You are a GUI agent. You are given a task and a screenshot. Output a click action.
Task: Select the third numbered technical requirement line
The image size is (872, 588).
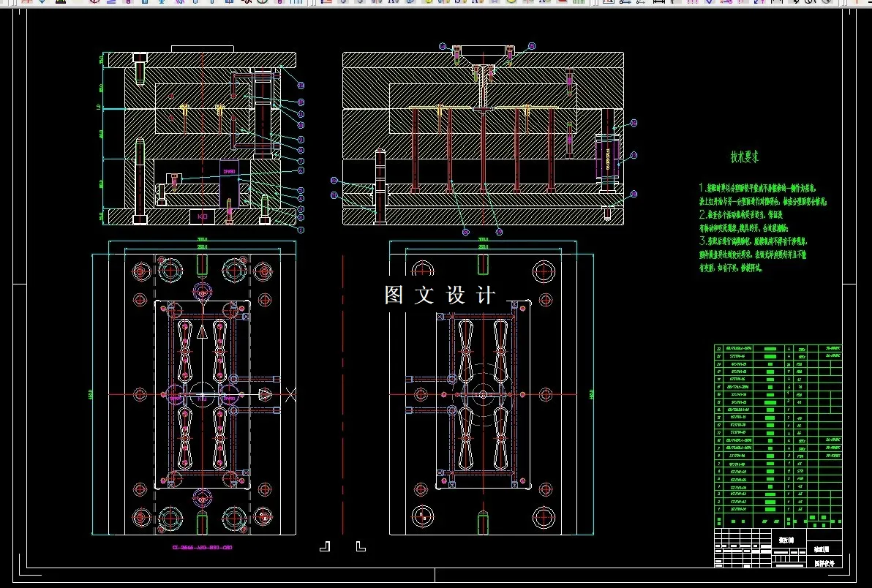tap(753, 240)
